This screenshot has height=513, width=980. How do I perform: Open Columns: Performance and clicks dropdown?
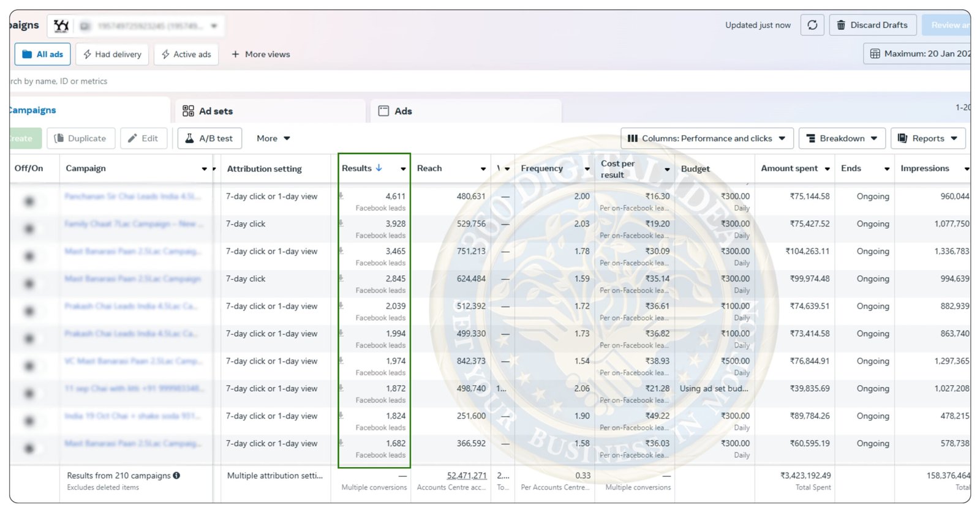pyautogui.click(x=707, y=138)
